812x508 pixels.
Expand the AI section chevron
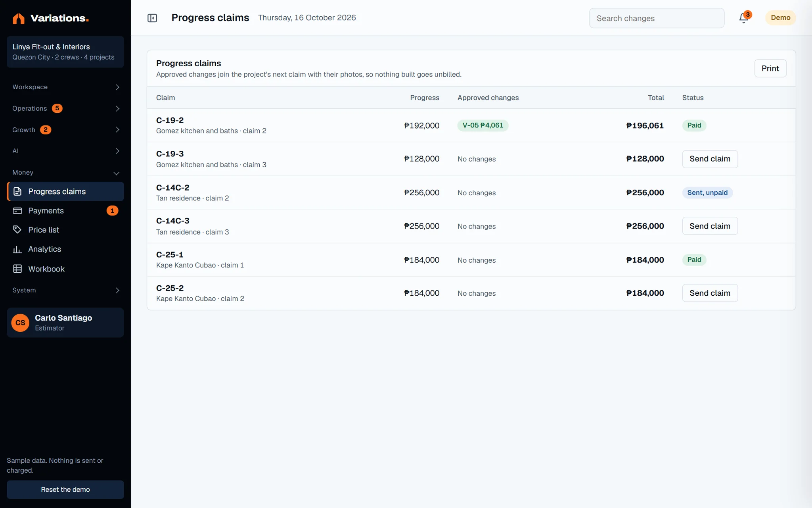[117, 151]
